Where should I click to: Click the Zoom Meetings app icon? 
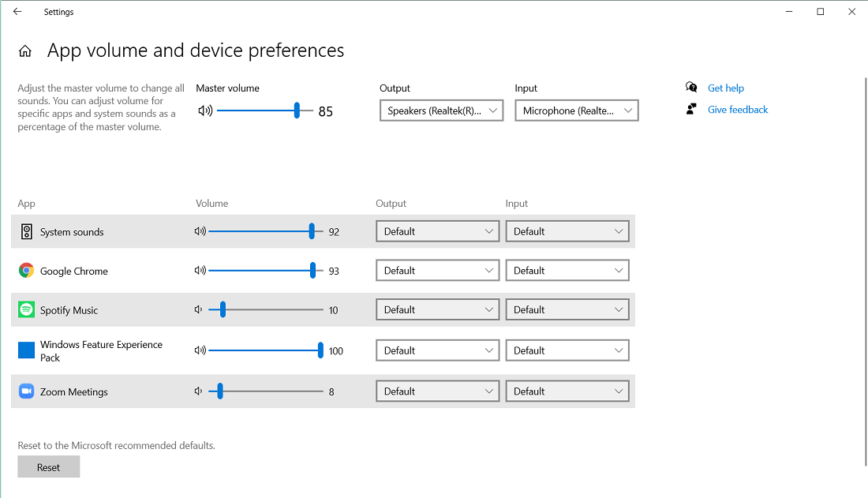26,391
